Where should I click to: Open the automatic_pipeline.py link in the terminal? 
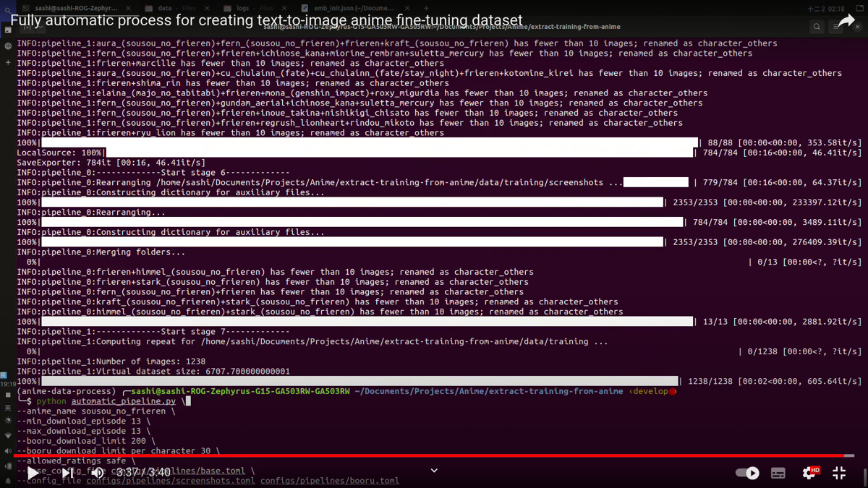tap(123, 401)
